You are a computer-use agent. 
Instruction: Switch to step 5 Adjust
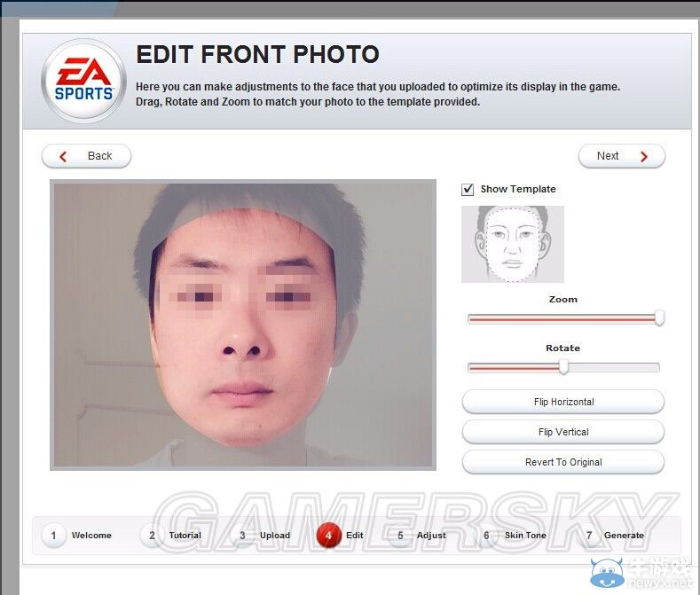click(418, 536)
